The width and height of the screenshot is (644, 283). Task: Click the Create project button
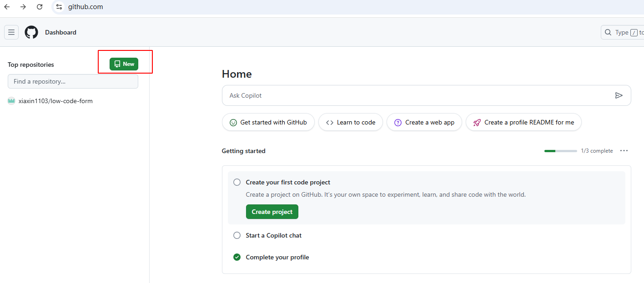272,212
